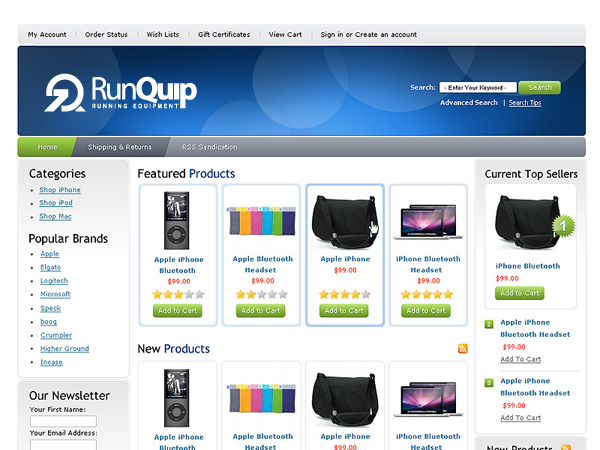Open the Higher Ground brand link
600x450 pixels.
[65, 349]
